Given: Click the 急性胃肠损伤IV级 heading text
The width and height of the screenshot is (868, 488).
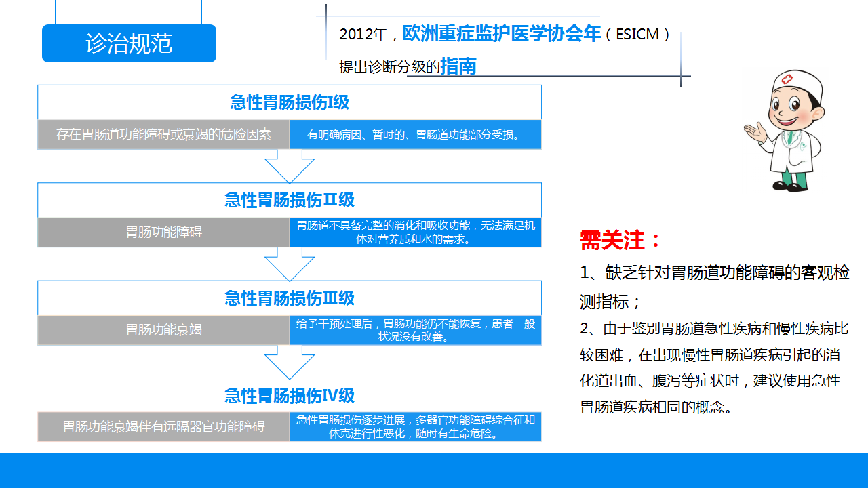Looking at the screenshot, I should pos(290,396).
